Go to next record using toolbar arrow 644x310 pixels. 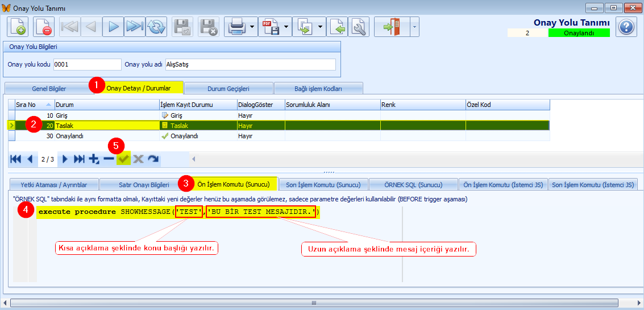pyautogui.click(x=113, y=27)
